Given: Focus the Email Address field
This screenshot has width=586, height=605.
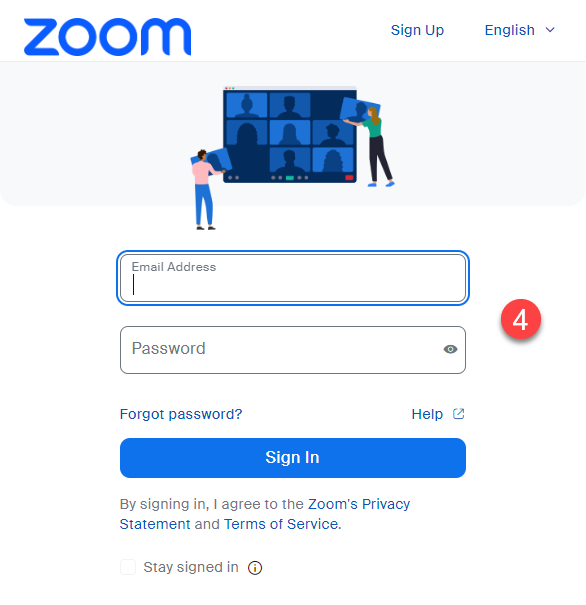Looking at the screenshot, I should pos(293,278).
